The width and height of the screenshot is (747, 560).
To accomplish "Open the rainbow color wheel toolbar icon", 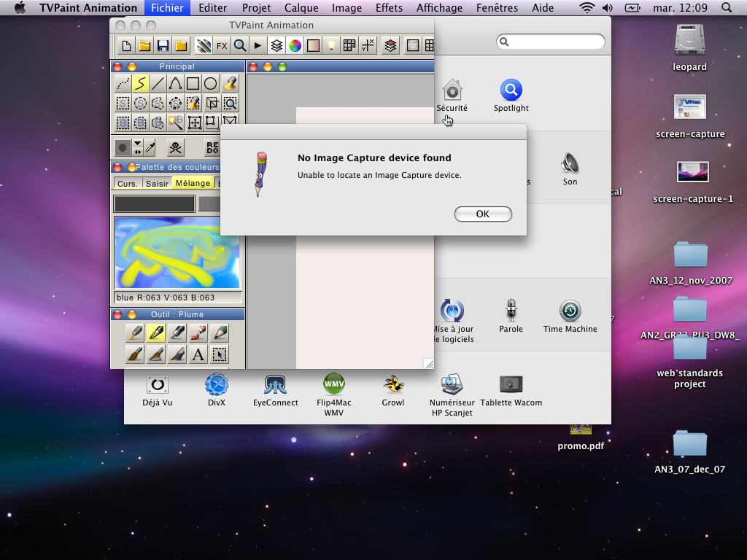I will click(x=295, y=46).
